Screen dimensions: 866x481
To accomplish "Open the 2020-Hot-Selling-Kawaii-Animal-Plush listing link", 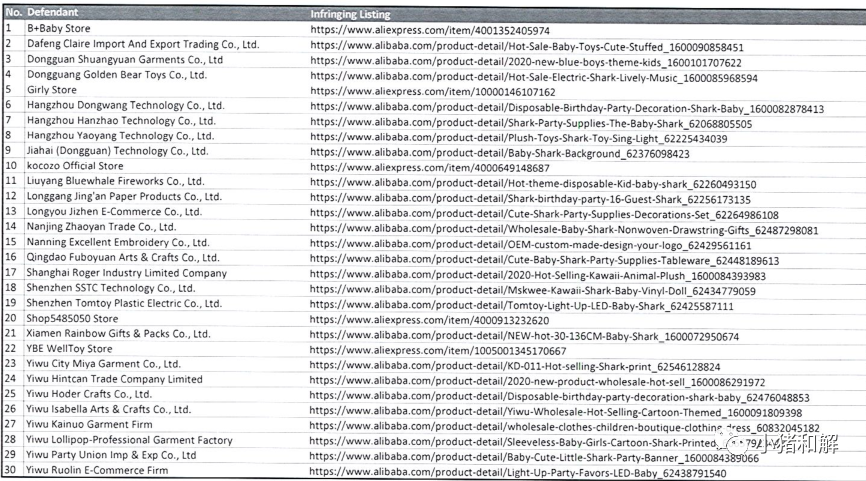I will click(x=538, y=276).
